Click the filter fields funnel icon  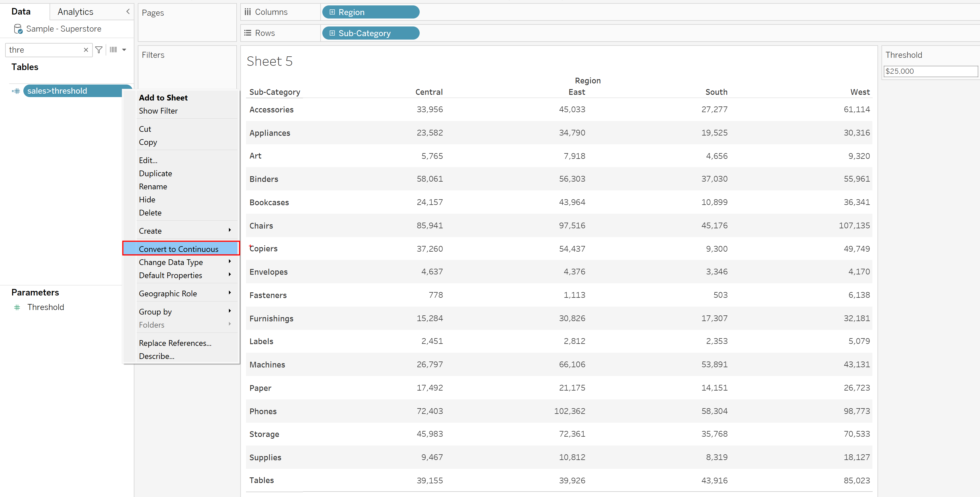click(x=99, y=50)
